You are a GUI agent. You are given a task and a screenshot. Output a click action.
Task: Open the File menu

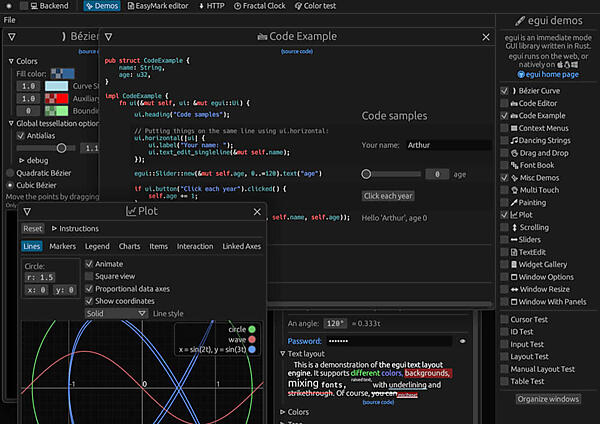(9, 20)
